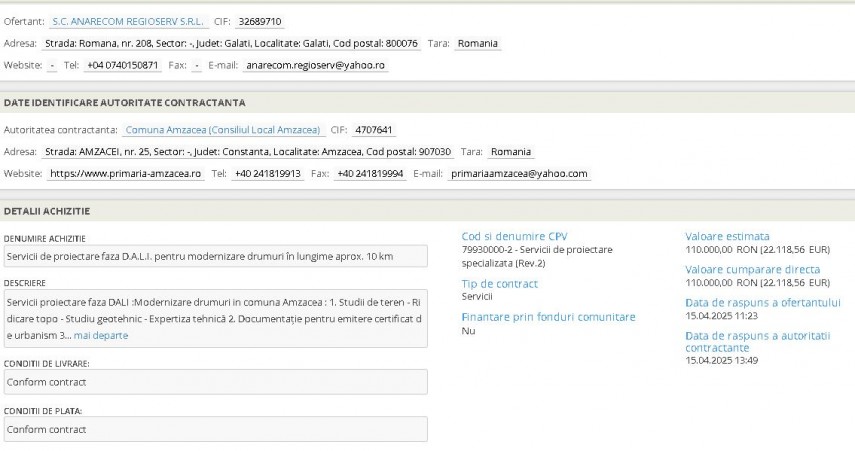Image resolution: width=855 pixels, height=451 pixels.
Task: Click the authority phone +40 241819913
Action: 268,173
